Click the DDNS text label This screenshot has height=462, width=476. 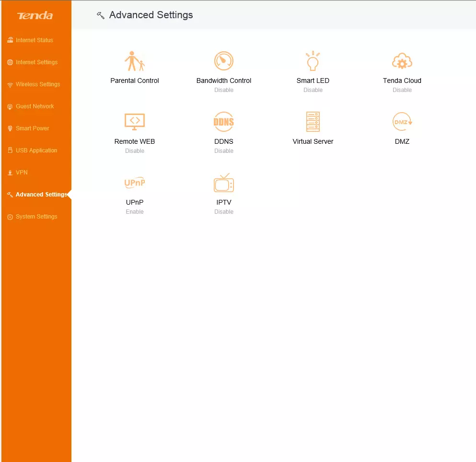(x=224, y=141)
